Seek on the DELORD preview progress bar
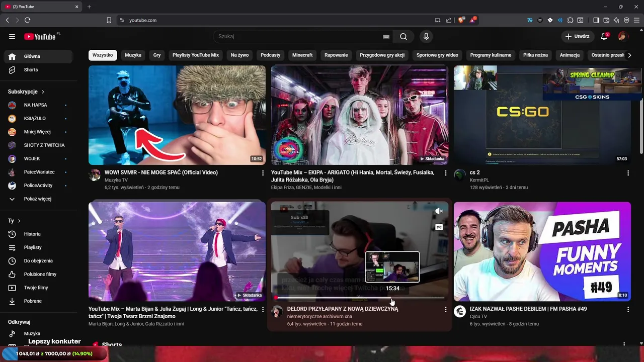The height and width of the screenshot is (362, 644). (360, 298)
